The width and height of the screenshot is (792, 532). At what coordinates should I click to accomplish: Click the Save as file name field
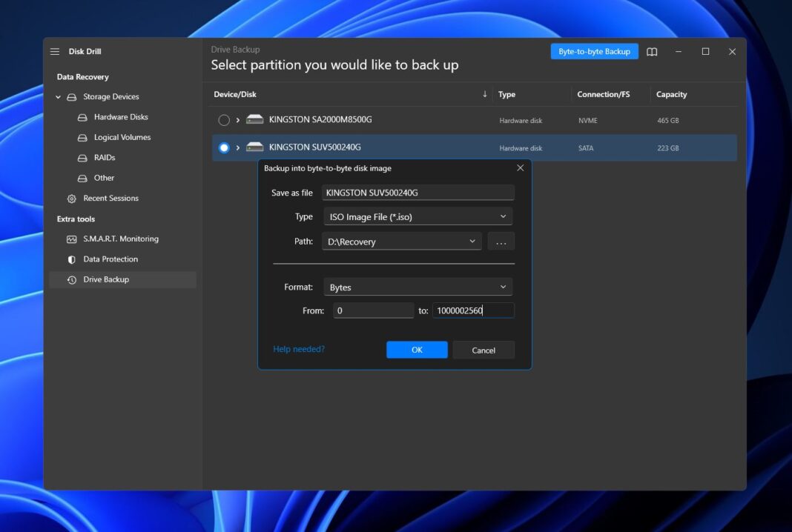click(x=418, y=193)
